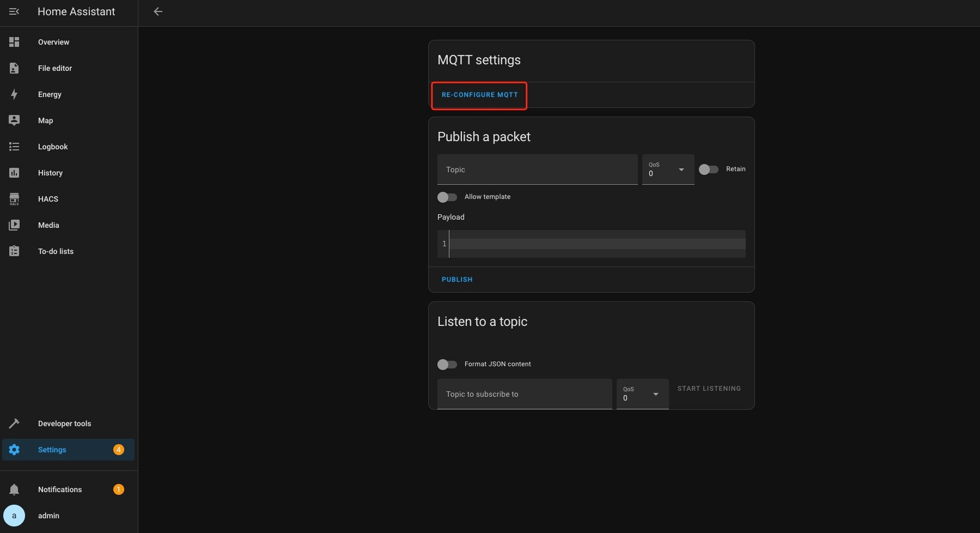Click the HACS store icon
The height and width of the screenshot is (533, 980).
(14, 199)
